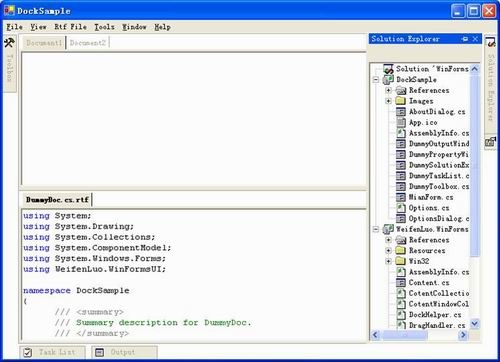Click the Solution Explorer vertical scrollbar thumb
The height and width of the screenshot is (362, 500).
(x=475, y=165)
